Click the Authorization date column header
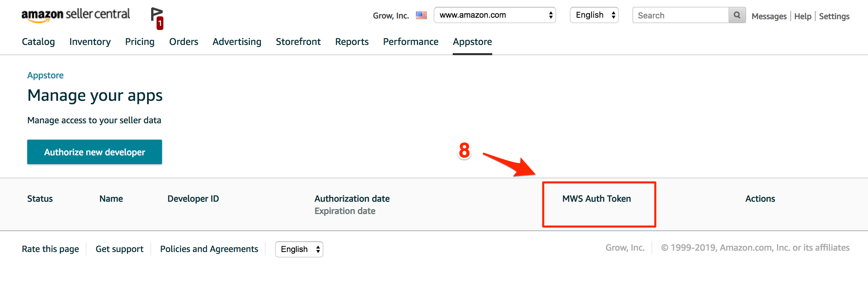This screenshot has height=299, width=868. [352, 199]
